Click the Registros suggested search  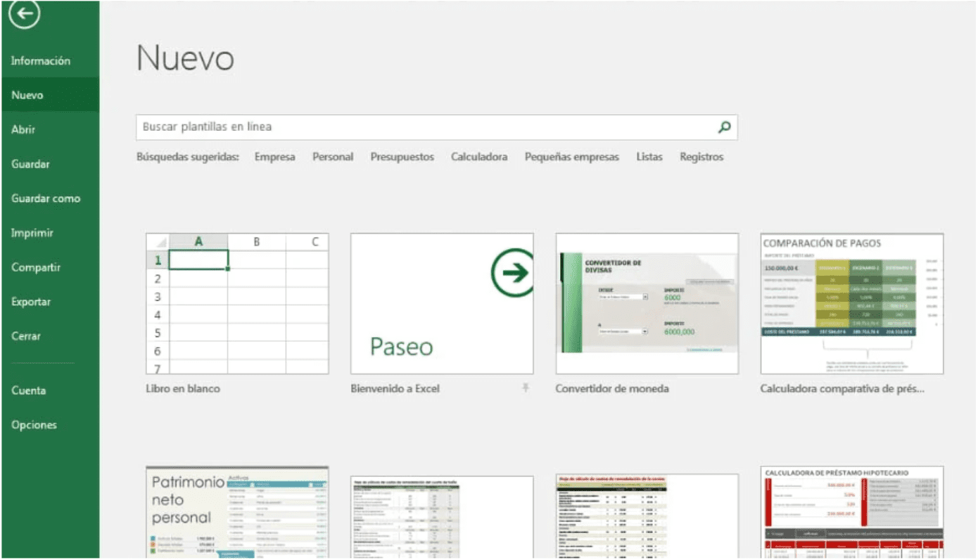701,157
